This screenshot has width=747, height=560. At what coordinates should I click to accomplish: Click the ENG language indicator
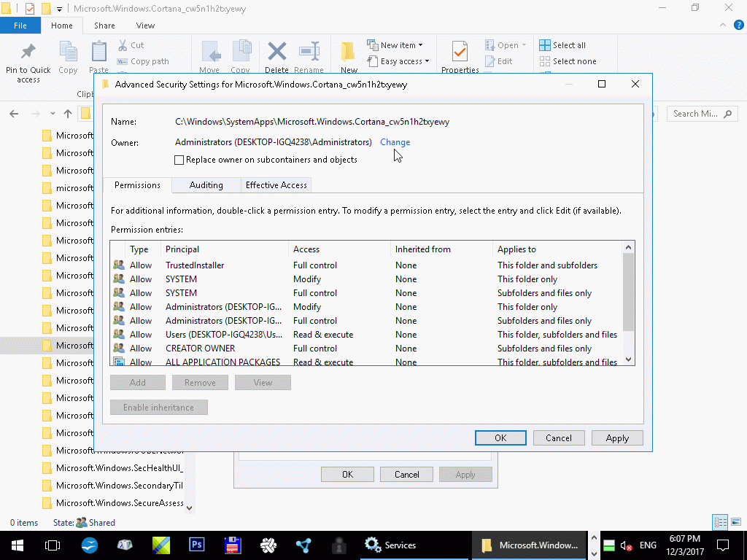648,545
